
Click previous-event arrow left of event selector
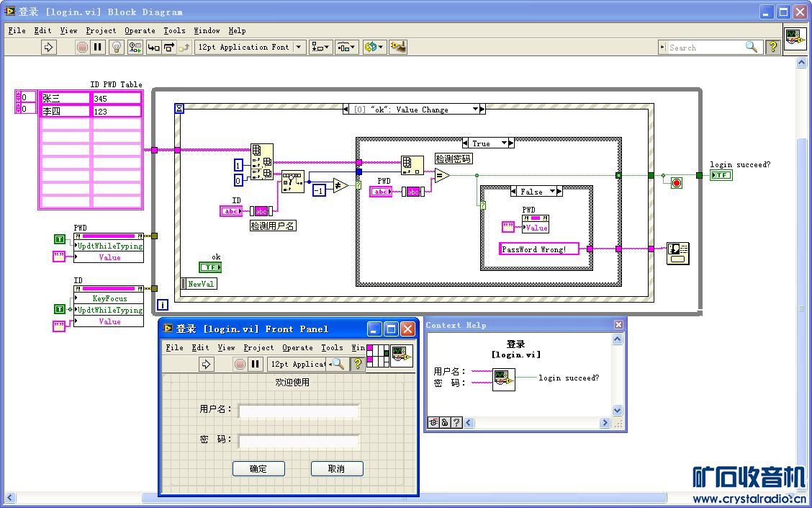(346, 110)
